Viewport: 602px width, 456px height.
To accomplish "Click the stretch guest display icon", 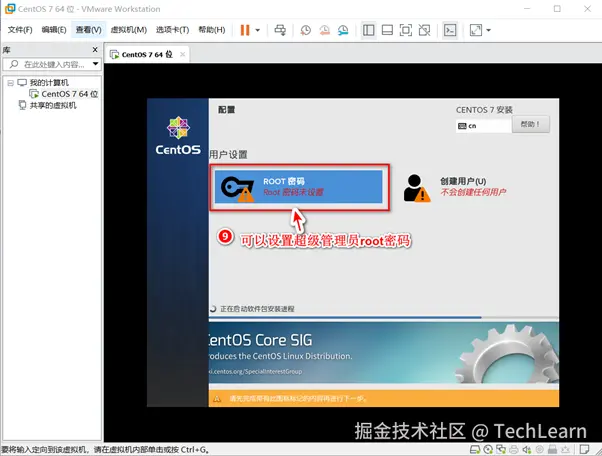I will point(476,30).
